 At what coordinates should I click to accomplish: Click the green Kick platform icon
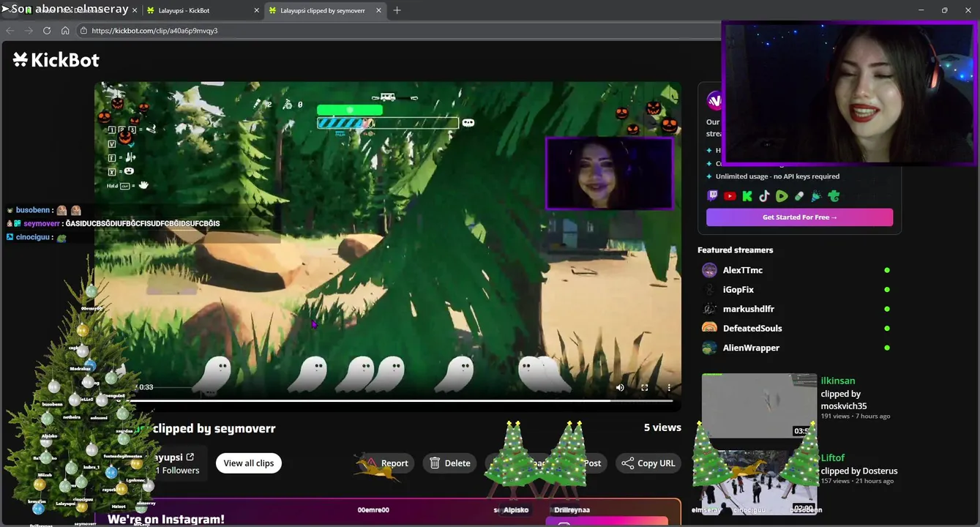coord(747,196)
